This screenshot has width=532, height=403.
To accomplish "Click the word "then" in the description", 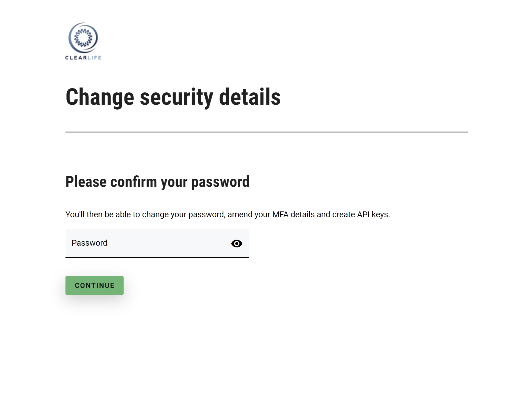I will click(x=94, y=215).
